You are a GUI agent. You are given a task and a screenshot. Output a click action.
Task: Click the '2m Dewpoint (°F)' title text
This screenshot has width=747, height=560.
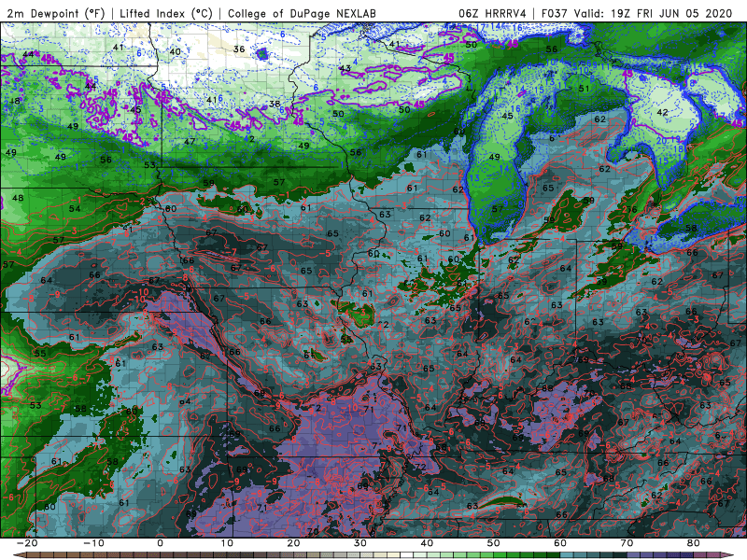coord(56,13)
